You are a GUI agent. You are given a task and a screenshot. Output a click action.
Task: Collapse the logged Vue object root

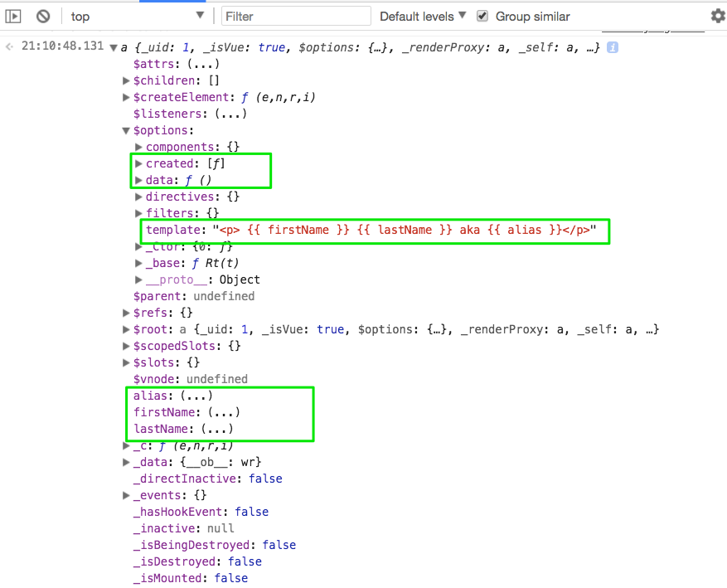(114, 47)
